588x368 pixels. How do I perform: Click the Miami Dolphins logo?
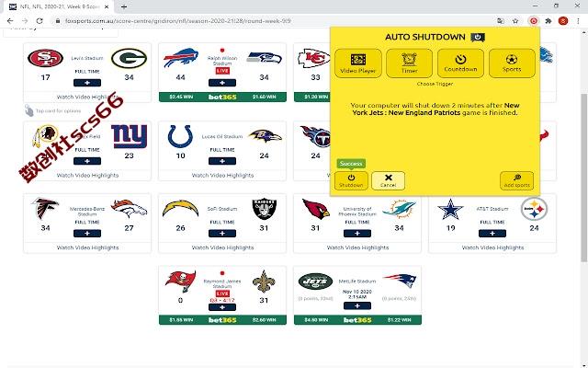click(x=399, y=209)
